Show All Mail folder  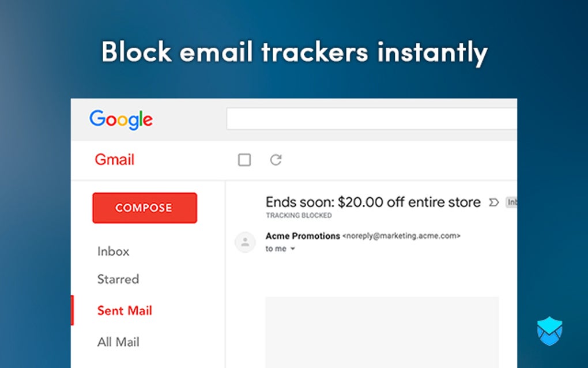pos(118,342)
